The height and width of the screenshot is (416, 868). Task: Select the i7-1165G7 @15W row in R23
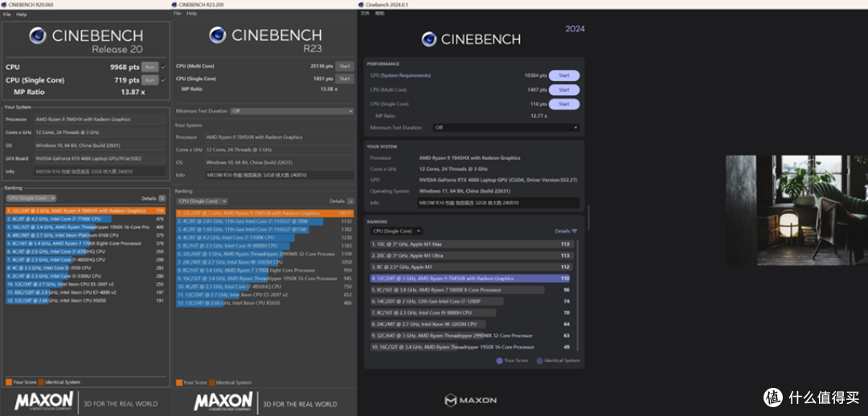(265, 229)
